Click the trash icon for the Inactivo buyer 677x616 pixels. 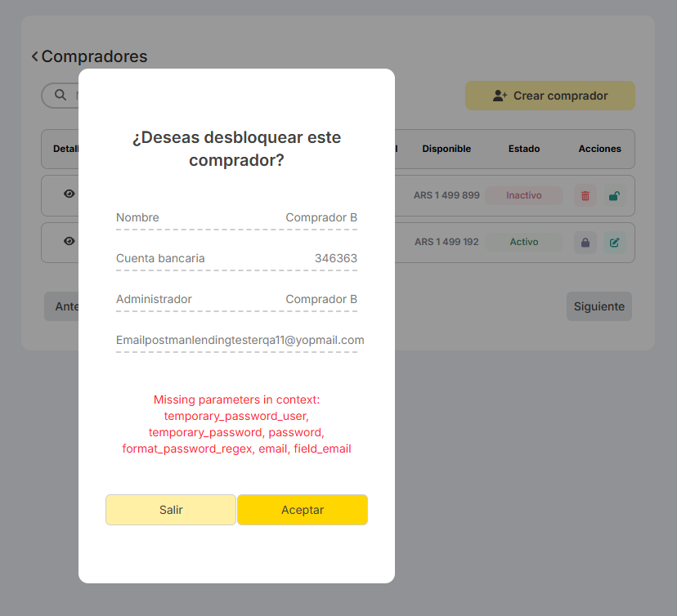[585, 196]
